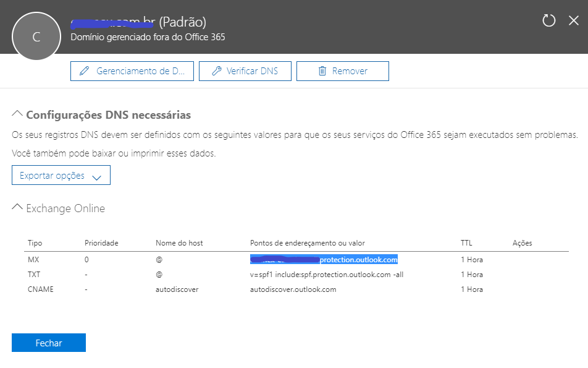
Task: Click the refresh circular arrow icon
Action: click(x=548, y=20)
